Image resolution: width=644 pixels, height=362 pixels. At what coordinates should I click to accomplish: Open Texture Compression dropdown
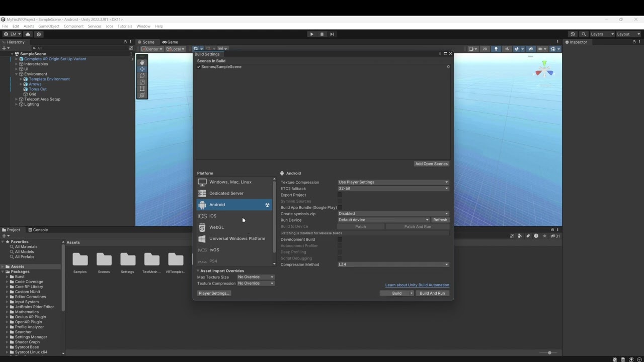(393, 182)
